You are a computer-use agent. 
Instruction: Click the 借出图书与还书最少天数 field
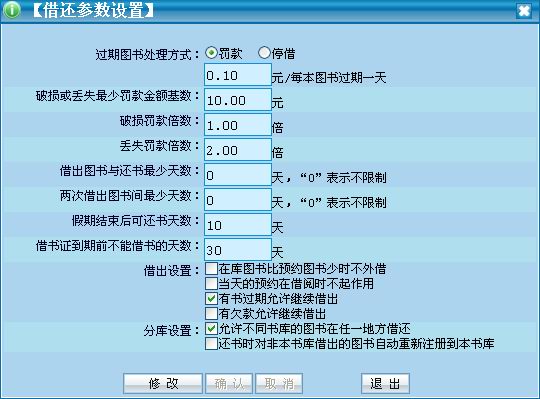(238, 175)
